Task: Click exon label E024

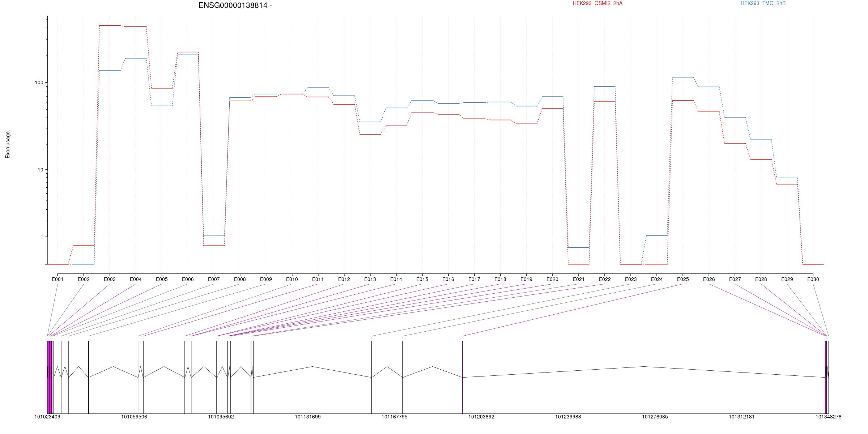Action: pos(657,279)
